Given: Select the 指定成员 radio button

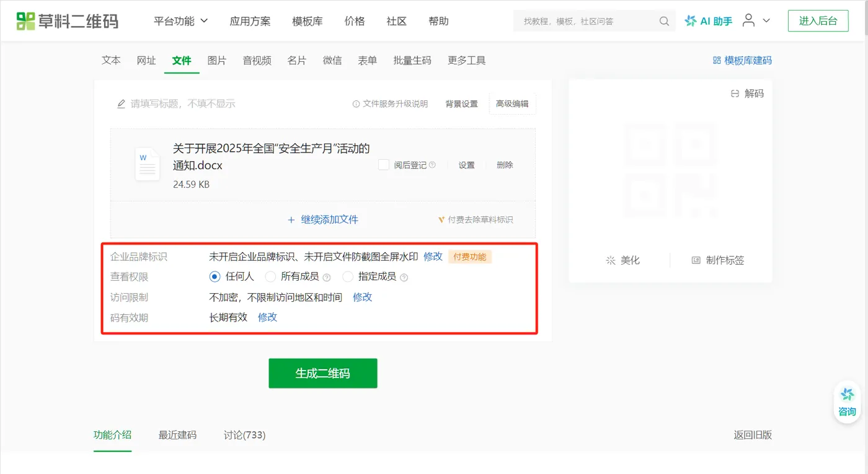Looking at the screenshot, I should point(348,276).
